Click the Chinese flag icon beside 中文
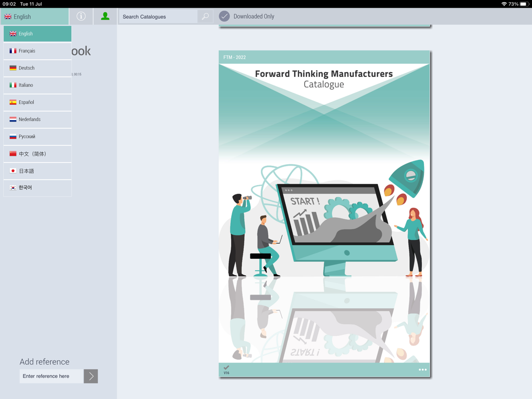 [12, 154]
